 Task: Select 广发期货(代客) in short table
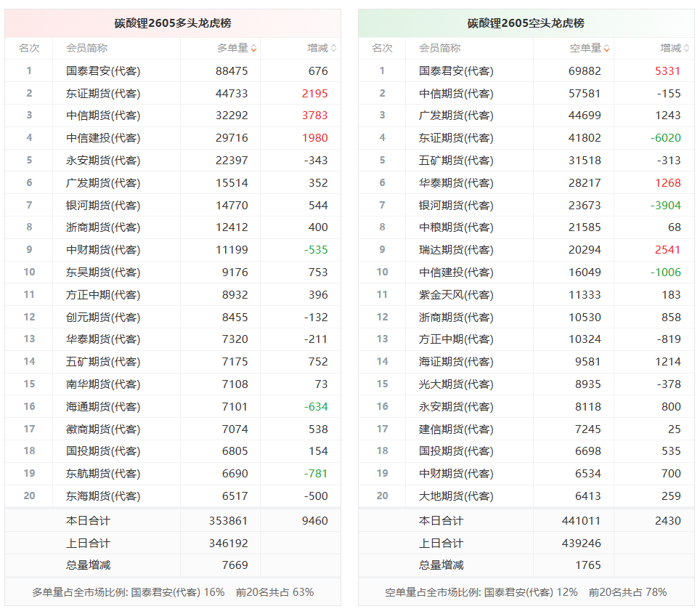coord(456,116)
